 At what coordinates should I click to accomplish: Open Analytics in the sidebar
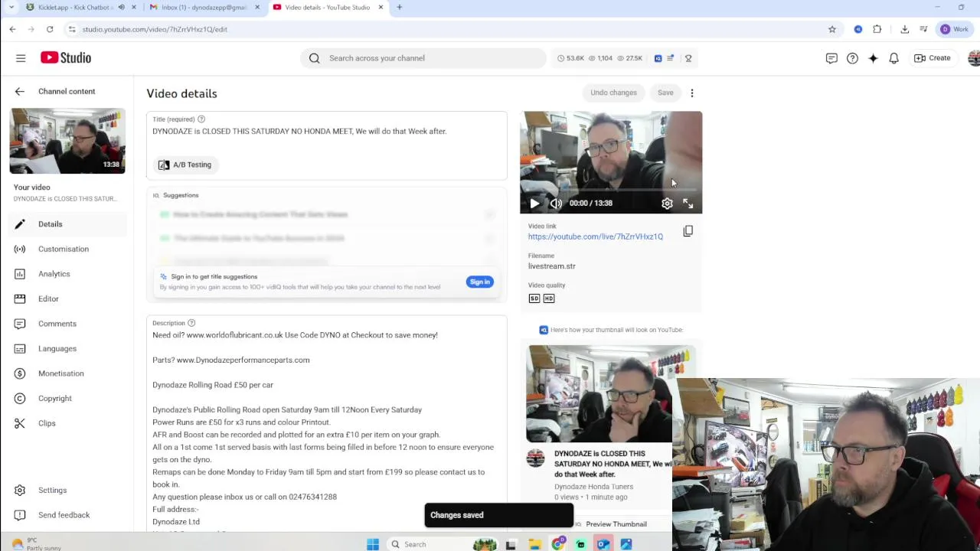pos(67,274)
